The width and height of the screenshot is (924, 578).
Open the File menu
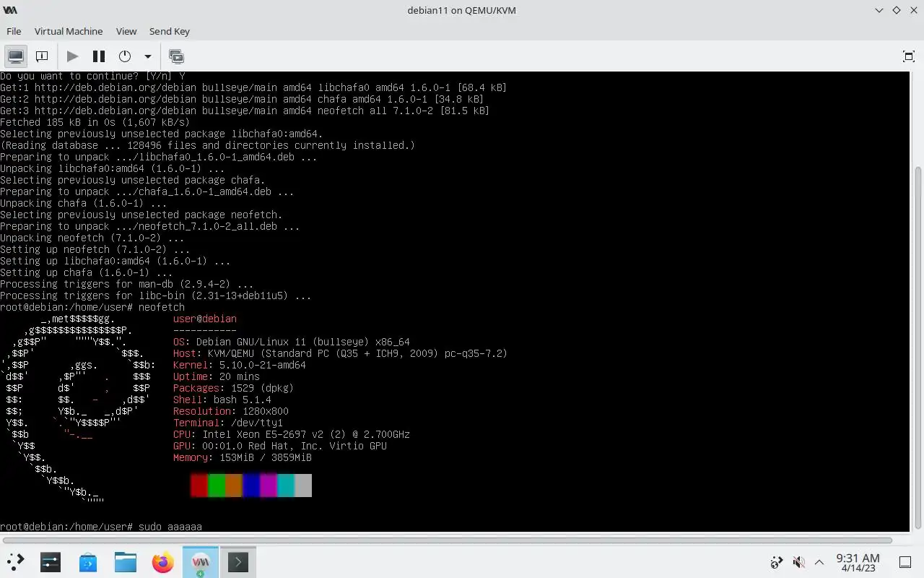(x=14, y=31)
